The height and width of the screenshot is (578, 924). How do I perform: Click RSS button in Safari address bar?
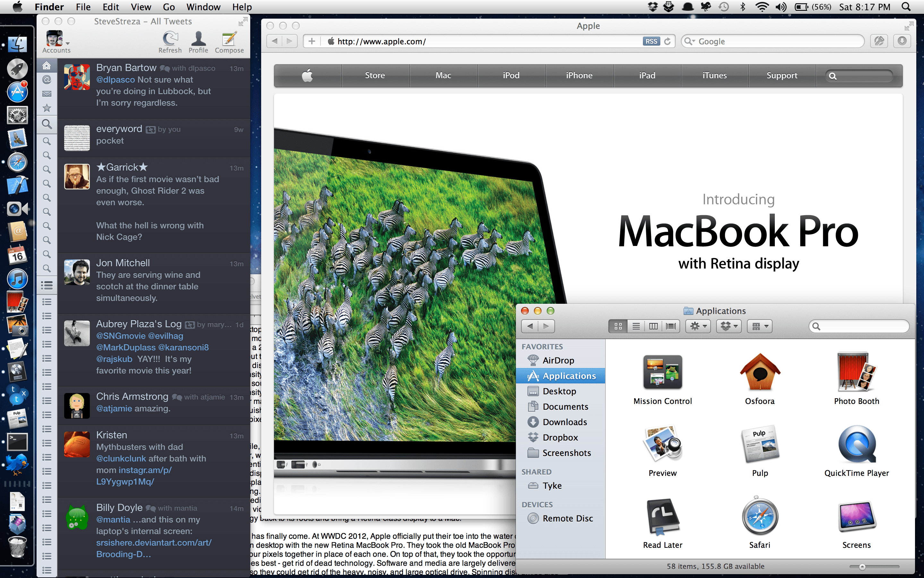(651, 41)
